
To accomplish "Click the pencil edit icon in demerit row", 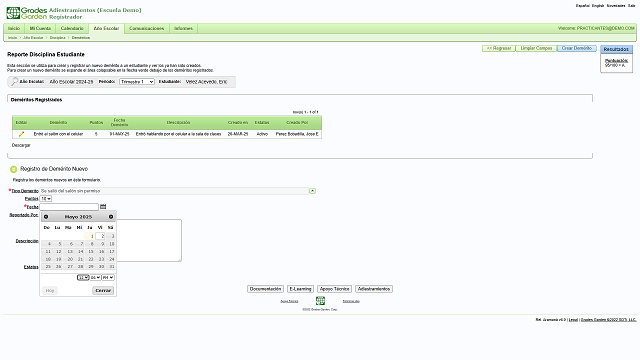I will [21, 134].
